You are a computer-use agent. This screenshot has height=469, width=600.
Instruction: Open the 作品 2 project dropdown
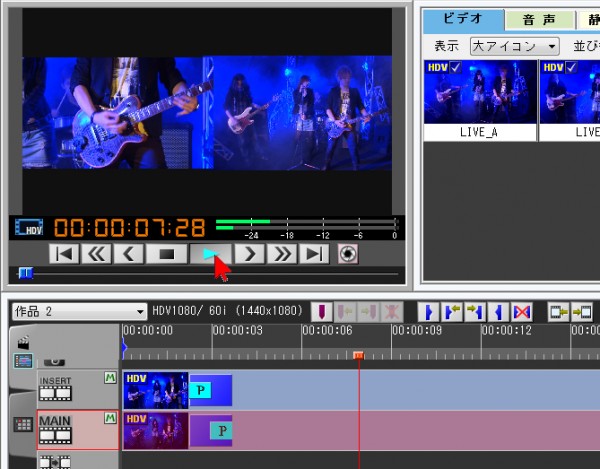(78, 312)
